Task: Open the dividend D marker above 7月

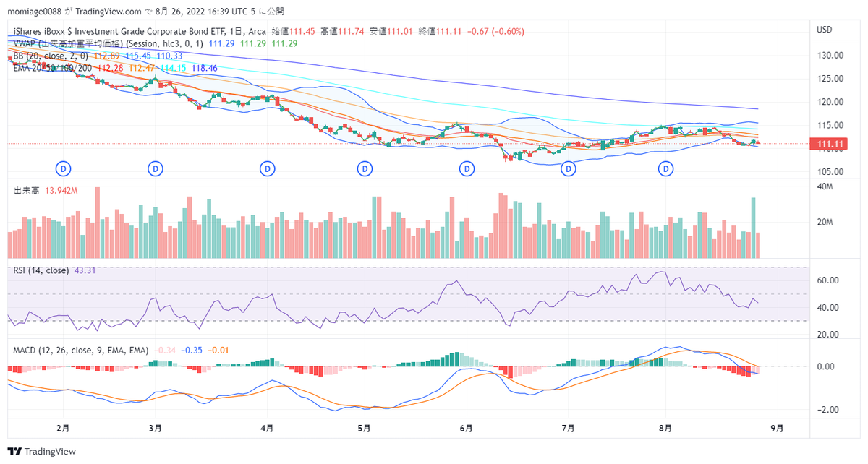Action: (x=569, y=168)
